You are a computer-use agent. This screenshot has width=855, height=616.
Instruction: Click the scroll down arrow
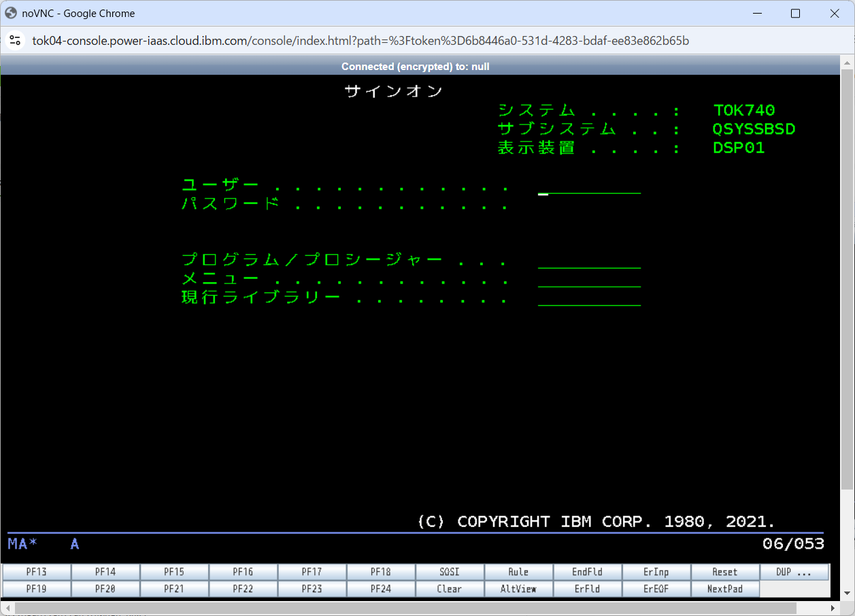pyautogui.click(x=847, y=594)
